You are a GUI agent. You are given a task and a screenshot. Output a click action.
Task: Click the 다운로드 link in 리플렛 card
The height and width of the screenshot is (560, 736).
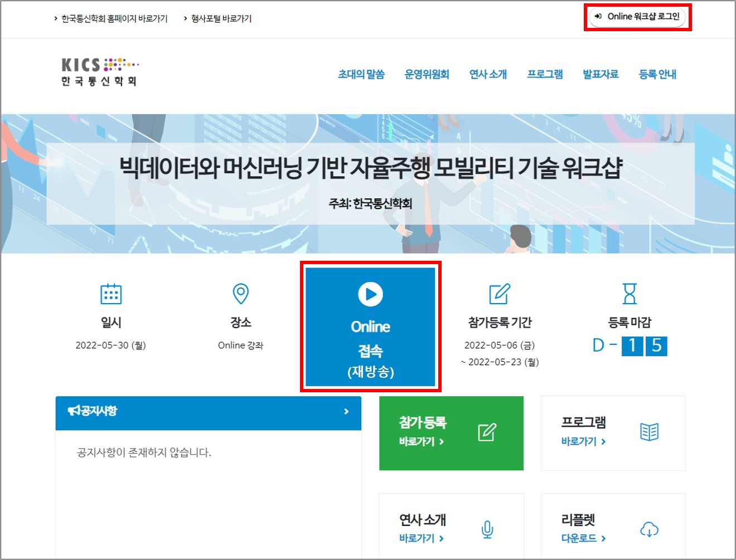(583, 538)
